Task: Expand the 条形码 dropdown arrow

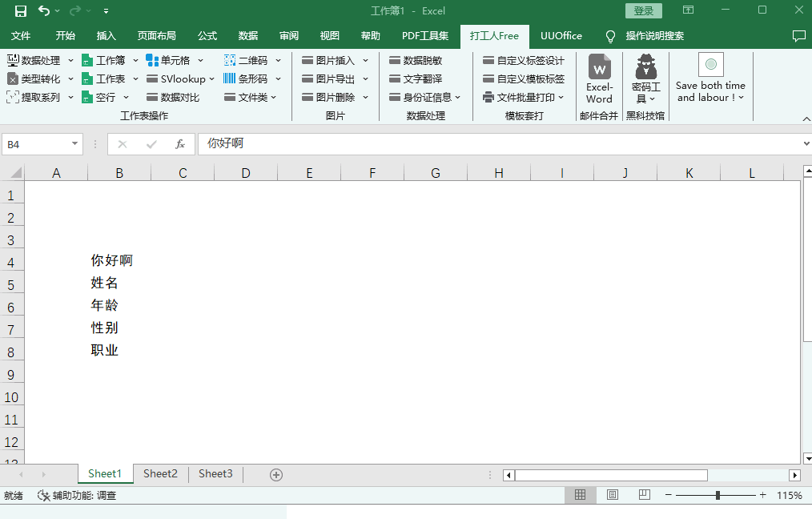Action: coord(278,78)
